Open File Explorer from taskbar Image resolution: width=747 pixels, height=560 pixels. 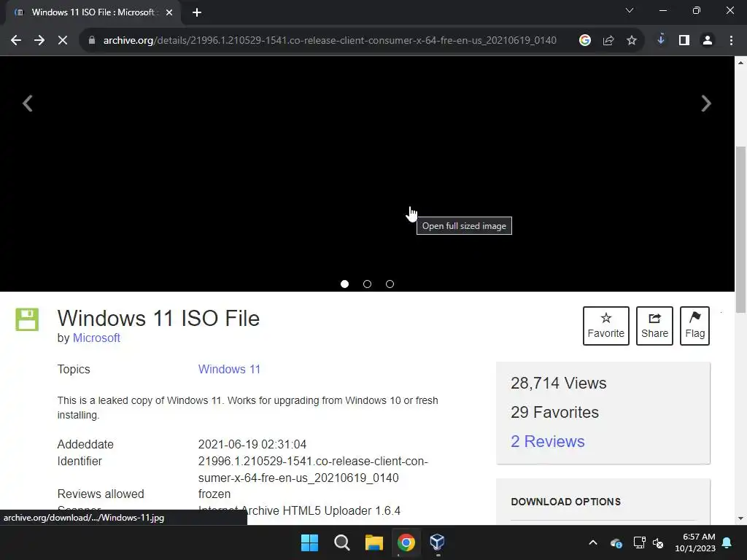click(x=374, y=542)
